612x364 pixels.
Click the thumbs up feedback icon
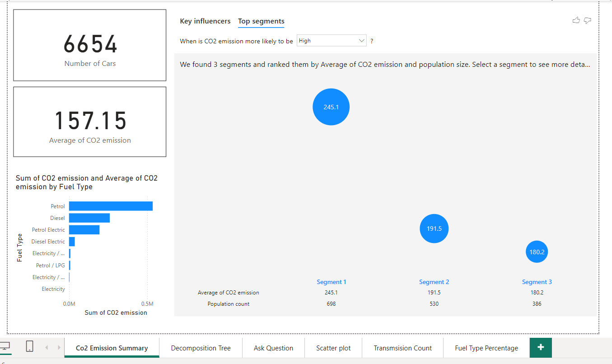[576, 20]
